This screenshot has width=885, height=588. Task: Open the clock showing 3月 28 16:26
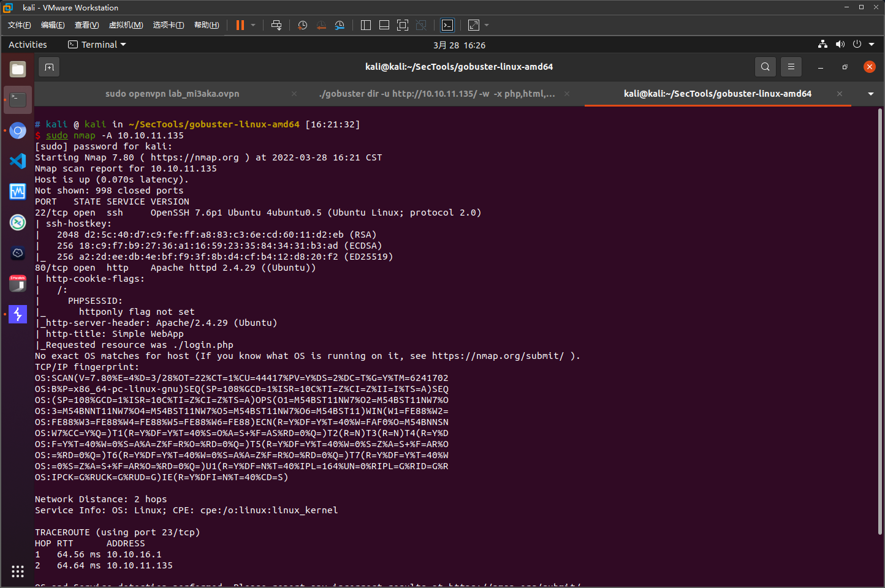[x=459, y=45]
